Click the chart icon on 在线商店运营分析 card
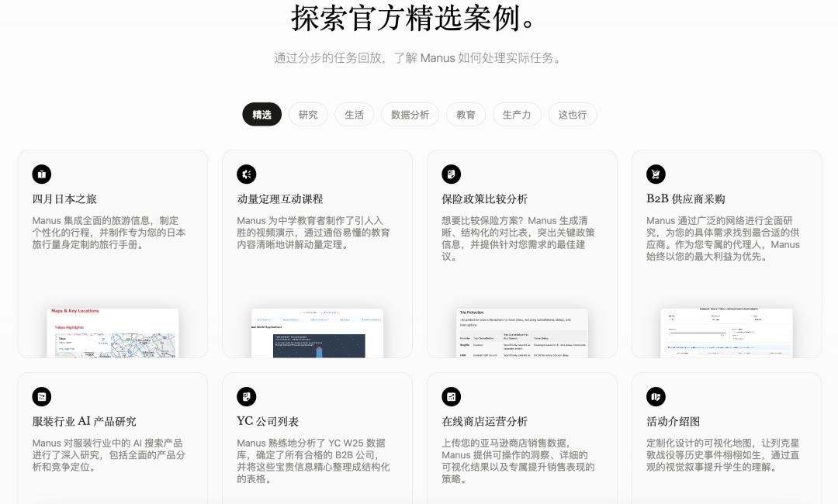Image resolution: width=838 pixels, height=504 pixels. pos(452,397)
